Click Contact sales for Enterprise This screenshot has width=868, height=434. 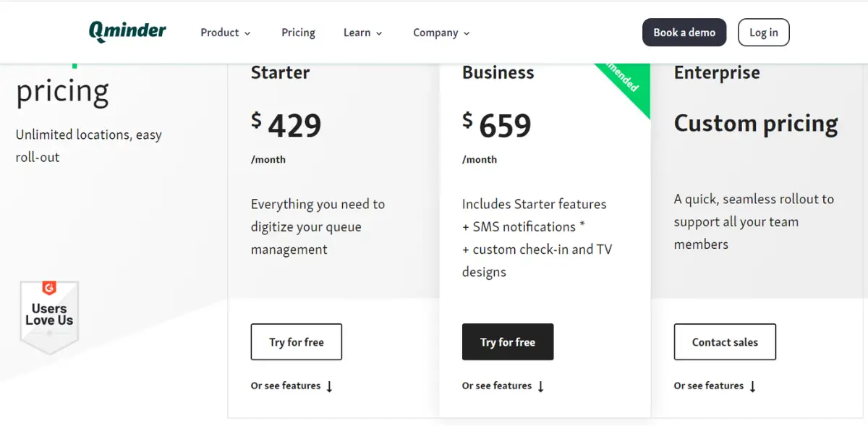tap(725, 342)
